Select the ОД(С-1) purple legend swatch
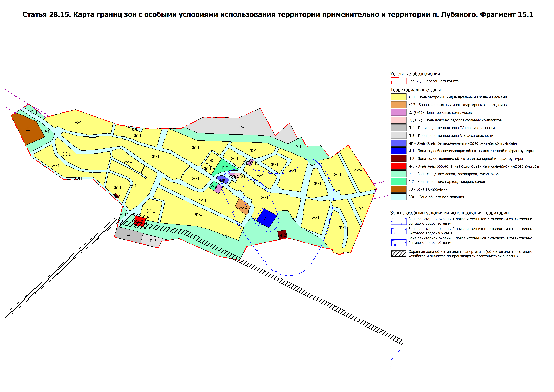This screenshot has height=392, width=554. click(398, 112)
